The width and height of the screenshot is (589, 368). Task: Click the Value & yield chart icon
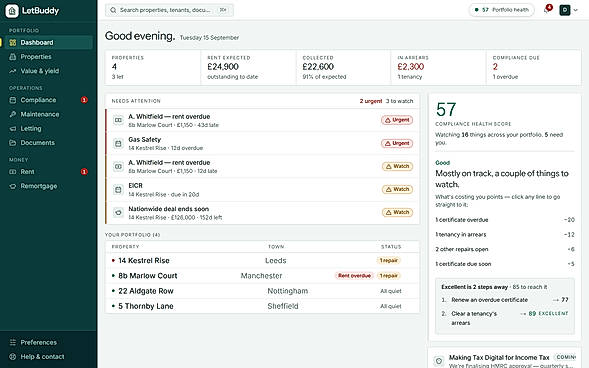tap(13, 71)
